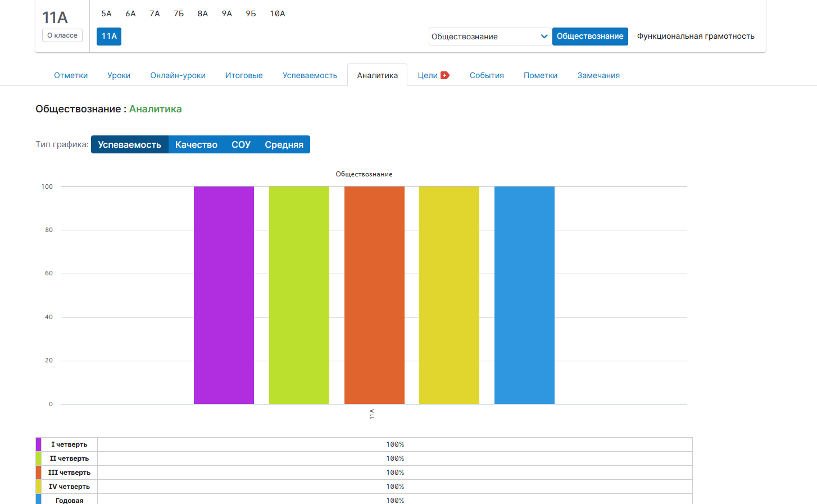Open the Успеваемость tab in navigation
The height and width of the screenshot is (504, 817).
(310, 75)
